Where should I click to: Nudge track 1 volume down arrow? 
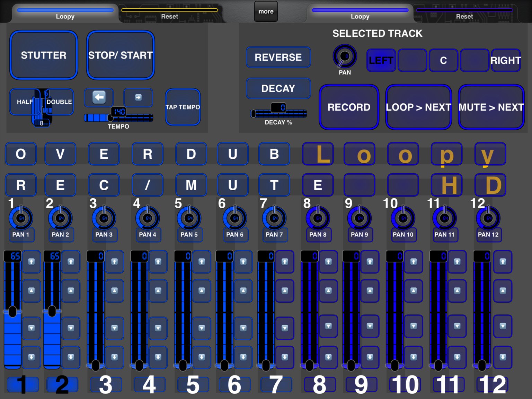[32, 328]
